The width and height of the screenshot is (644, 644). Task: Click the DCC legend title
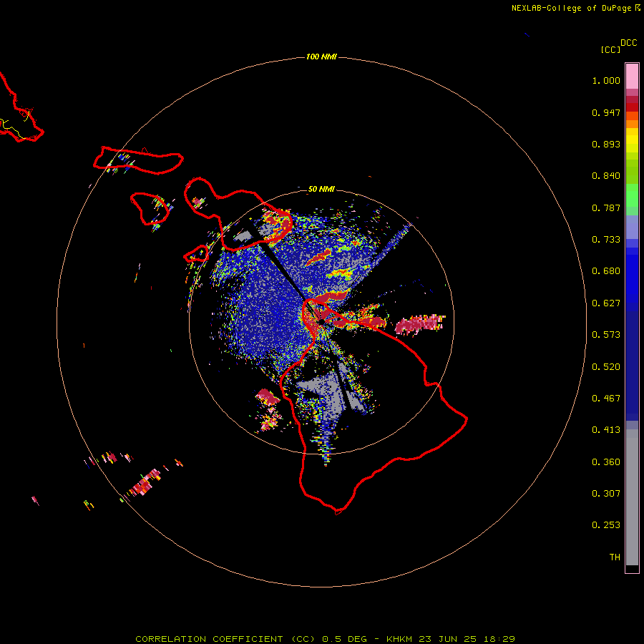click(x=628, y=43)
